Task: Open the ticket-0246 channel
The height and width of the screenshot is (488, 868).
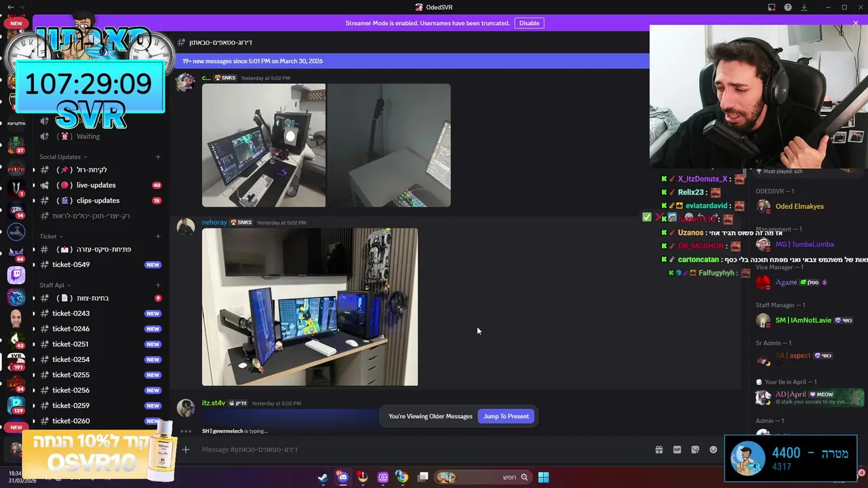Action: coord(100,329)
